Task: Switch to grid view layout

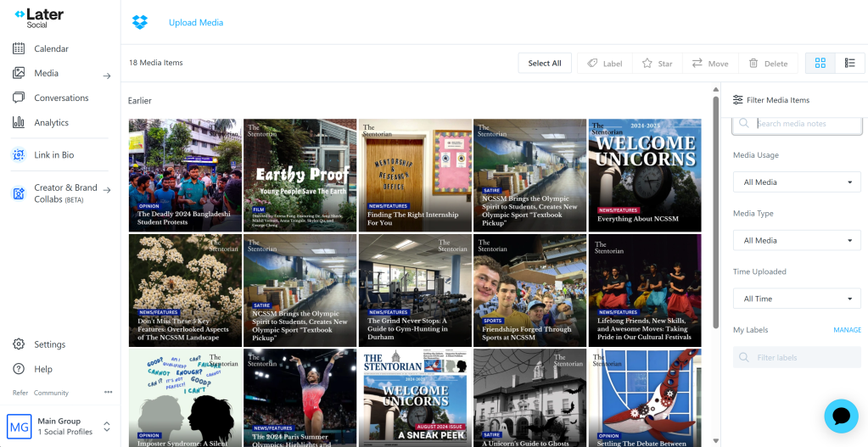Action: click(x=820, y=63)
